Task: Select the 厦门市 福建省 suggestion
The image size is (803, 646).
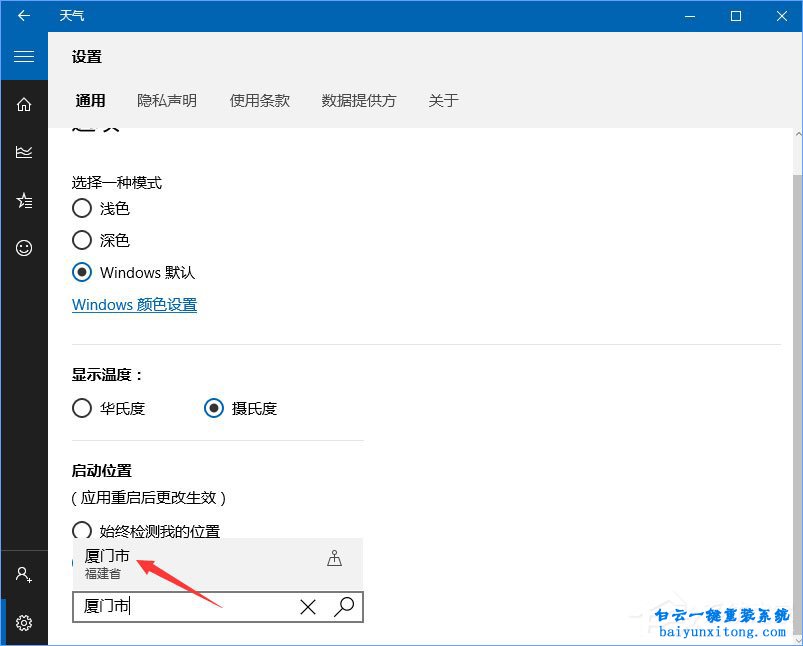Action: click(x=150, y=562)
